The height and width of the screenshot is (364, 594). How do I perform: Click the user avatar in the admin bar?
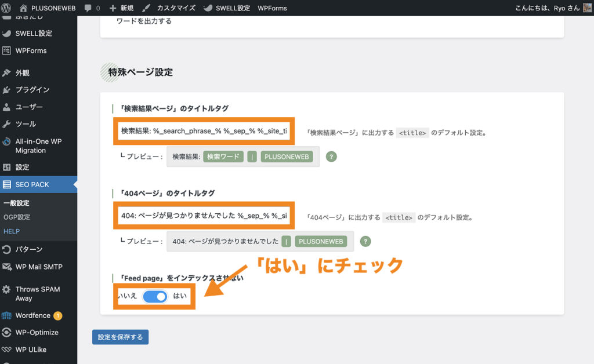pos(587,8)
